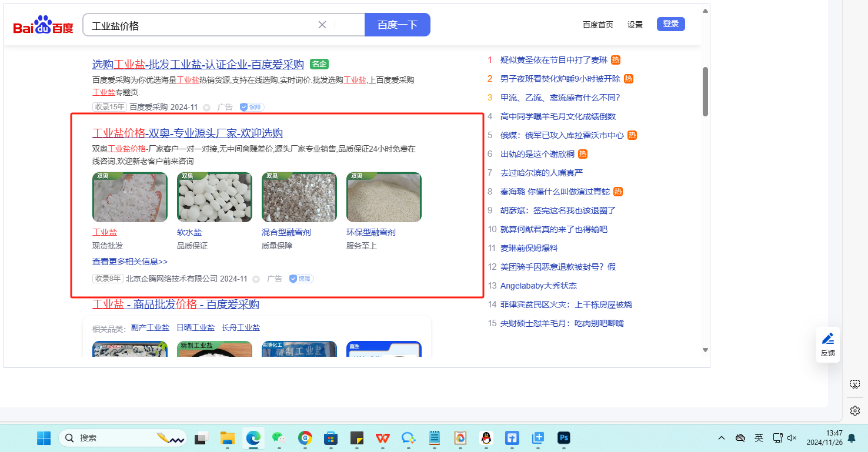Open 工业盐 - 商品批发价格 - 百度爱采购 result
868x452 pixels.
pyautogui.click(x=176, y=304)
